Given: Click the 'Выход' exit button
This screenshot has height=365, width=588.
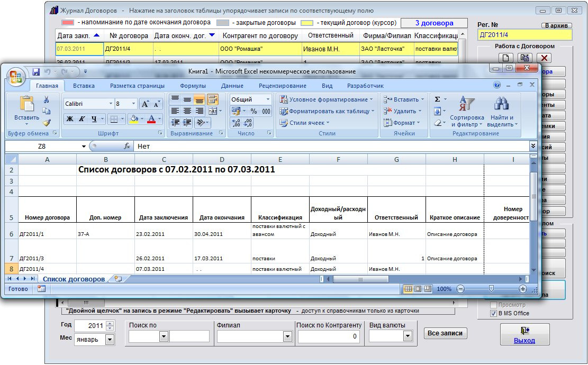Looking at the screenshot, I should click(524, 334).
